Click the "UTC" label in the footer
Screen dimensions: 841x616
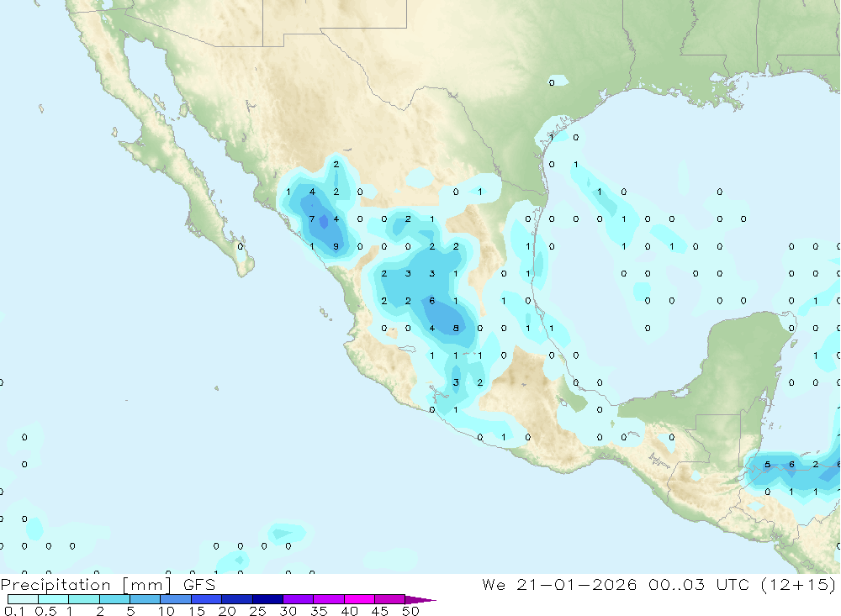[733, 584]
